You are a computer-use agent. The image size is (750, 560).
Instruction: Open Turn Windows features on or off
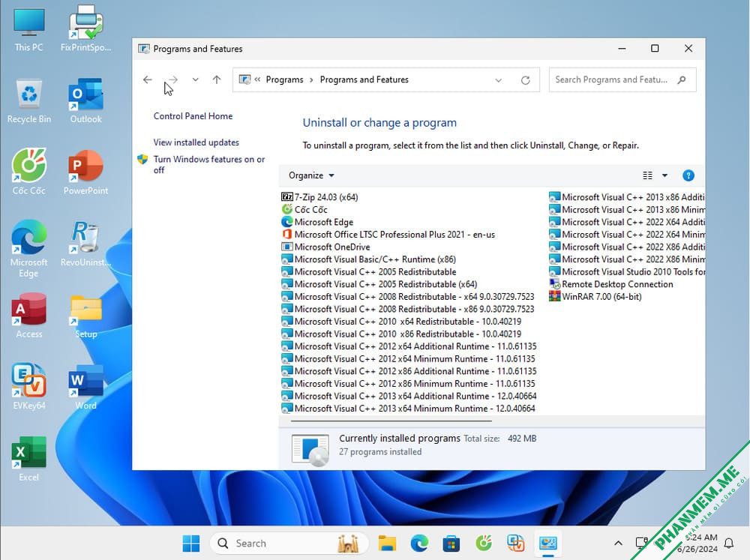[209, 164]
